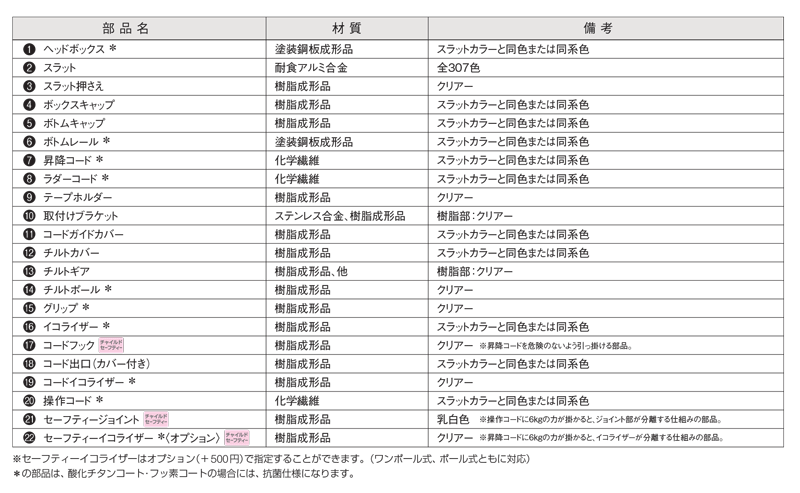
Task: Click 樹脂部:クリアー in the 取付けブラケット row
Action: click(474, 216)
